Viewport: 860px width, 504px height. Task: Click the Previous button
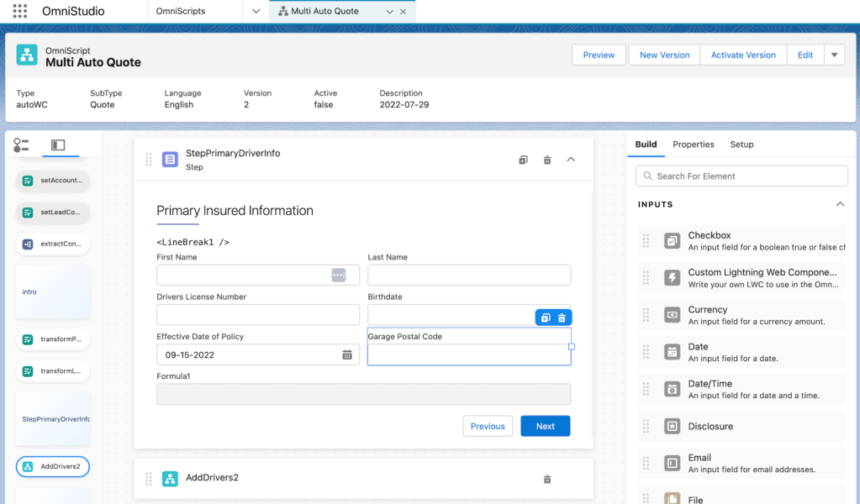click(x=488, y=426)
